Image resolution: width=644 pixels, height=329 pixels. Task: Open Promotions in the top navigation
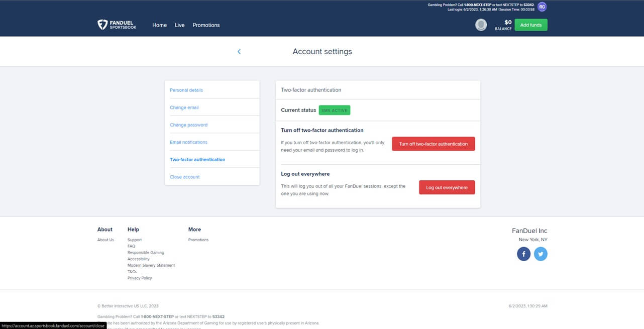(x=206, y=25)
